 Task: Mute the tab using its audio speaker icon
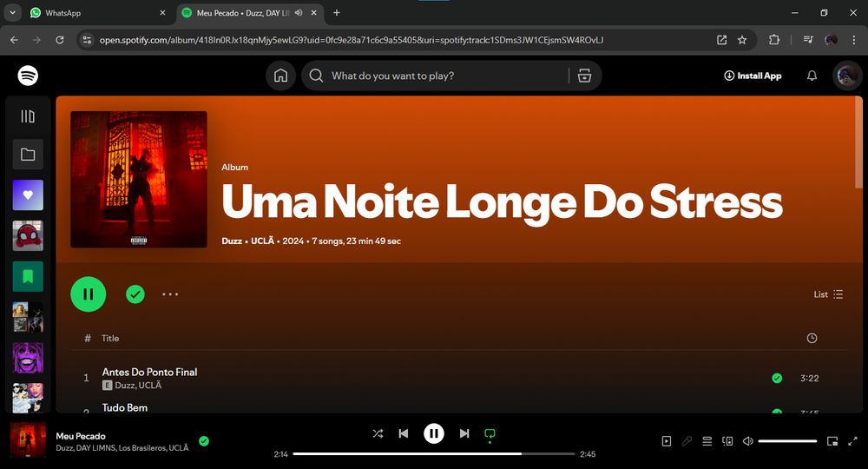pyautogui.click(x=299, y=13)
